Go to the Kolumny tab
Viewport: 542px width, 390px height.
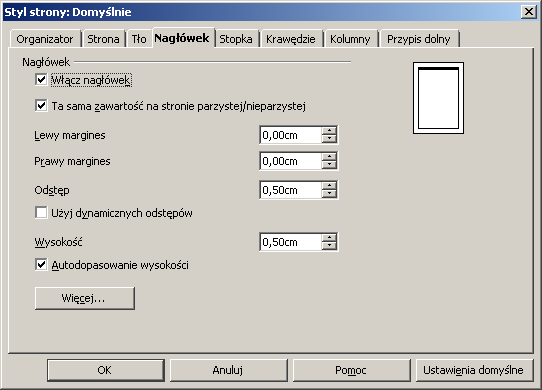[x=350, y=39]
